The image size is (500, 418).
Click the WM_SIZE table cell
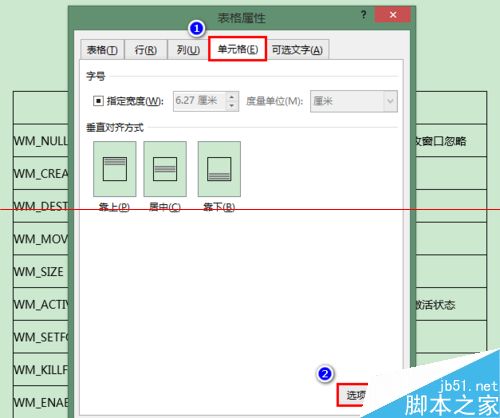coord(41,271)
